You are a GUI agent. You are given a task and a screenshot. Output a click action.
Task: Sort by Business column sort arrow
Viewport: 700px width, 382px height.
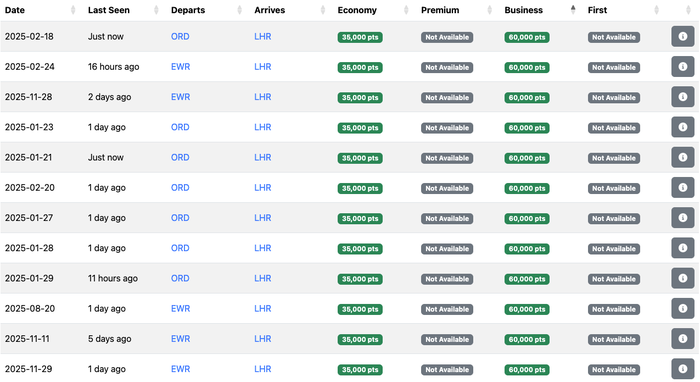coord(573,10)
